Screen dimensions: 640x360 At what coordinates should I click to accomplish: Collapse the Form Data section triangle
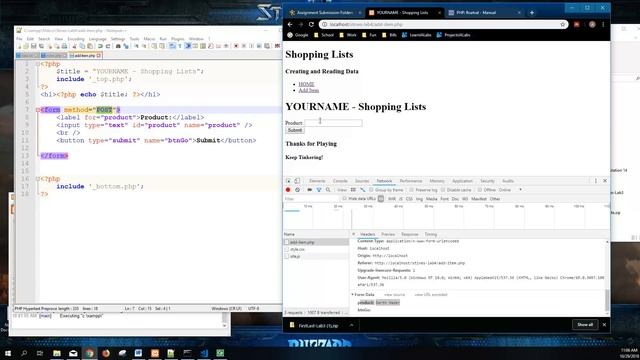point(352,294)
